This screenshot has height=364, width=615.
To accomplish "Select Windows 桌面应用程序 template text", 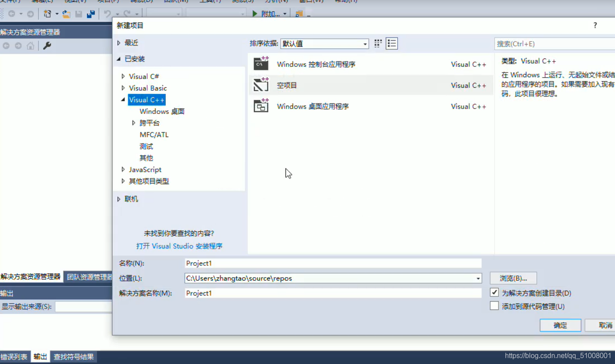I will tap(313, 106).
